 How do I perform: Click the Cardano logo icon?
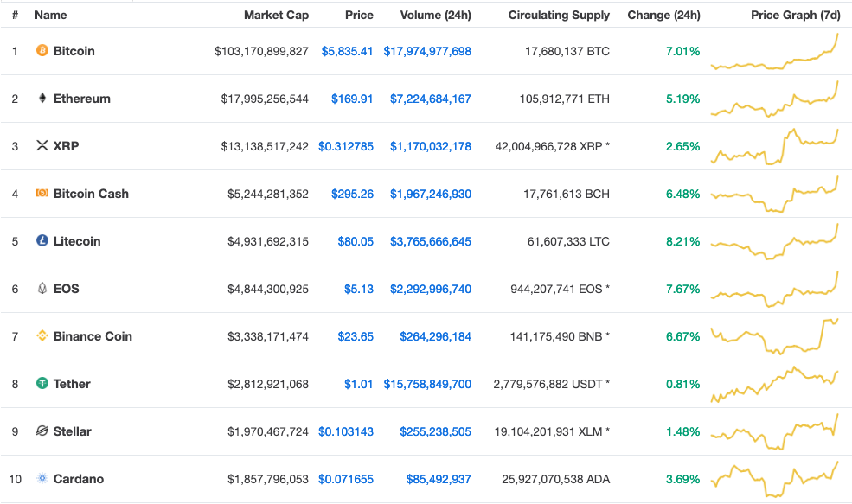pyautogui.click(x=42, y=478)
